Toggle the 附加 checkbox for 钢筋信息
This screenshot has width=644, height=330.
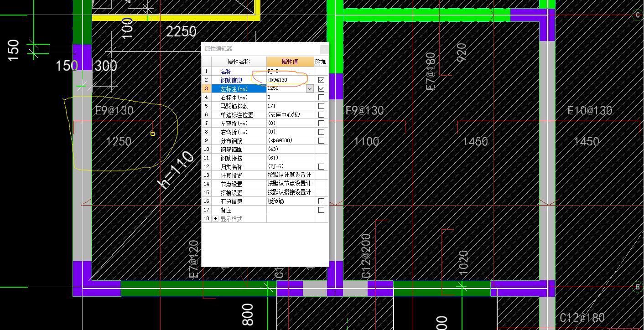point(321,80)
